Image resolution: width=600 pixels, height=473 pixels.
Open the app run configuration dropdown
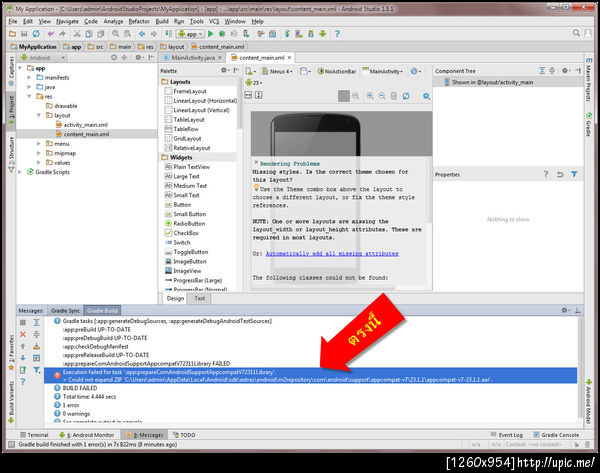[x=190, y=34]
